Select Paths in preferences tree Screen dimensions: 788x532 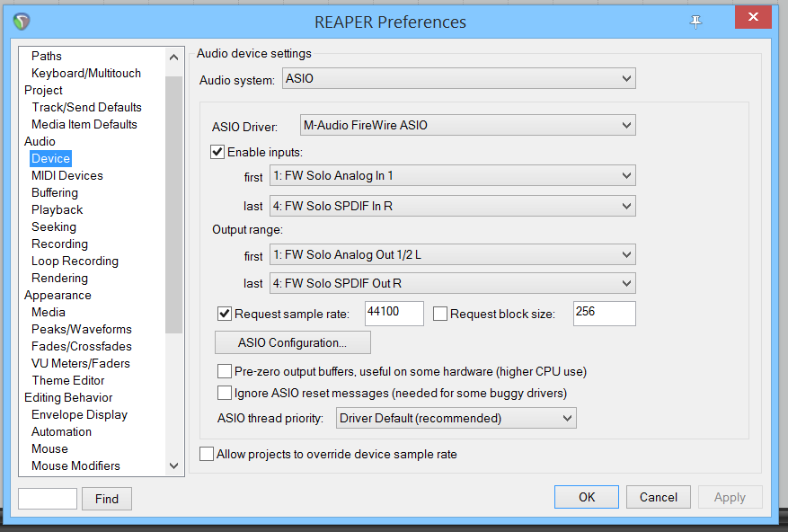coord(46,56)
